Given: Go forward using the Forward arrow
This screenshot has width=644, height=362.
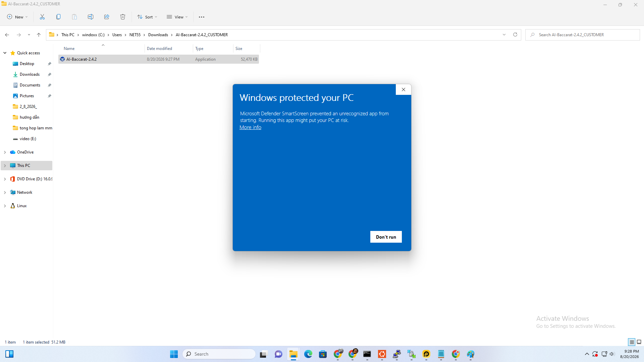Looking at the screenshot, I should click(19, 35).
